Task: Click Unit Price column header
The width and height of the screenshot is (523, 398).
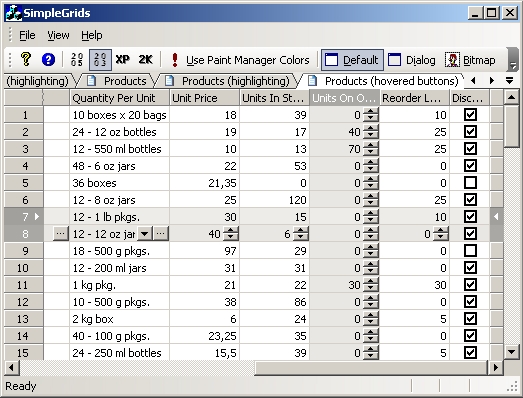Action: [x=204, y=98]
